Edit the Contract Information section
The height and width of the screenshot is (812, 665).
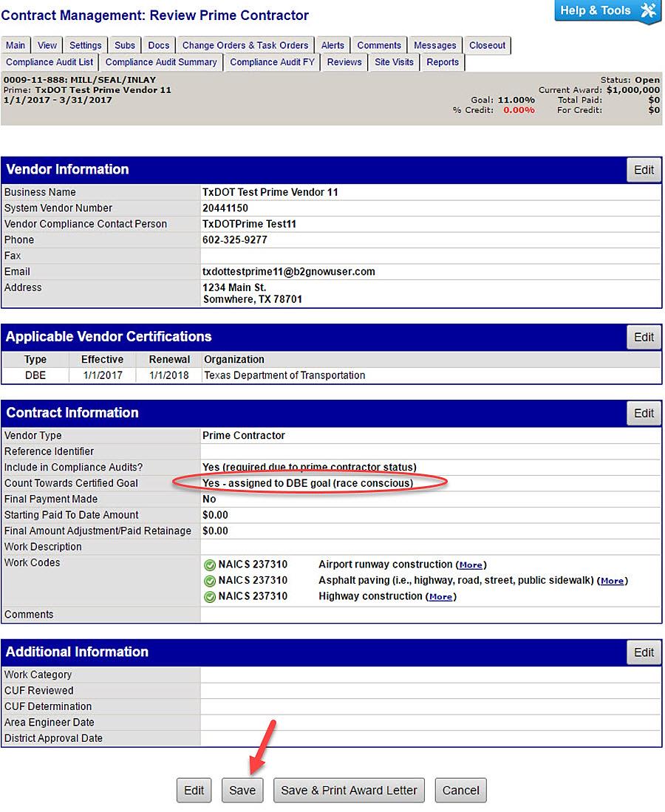(644, 413)
